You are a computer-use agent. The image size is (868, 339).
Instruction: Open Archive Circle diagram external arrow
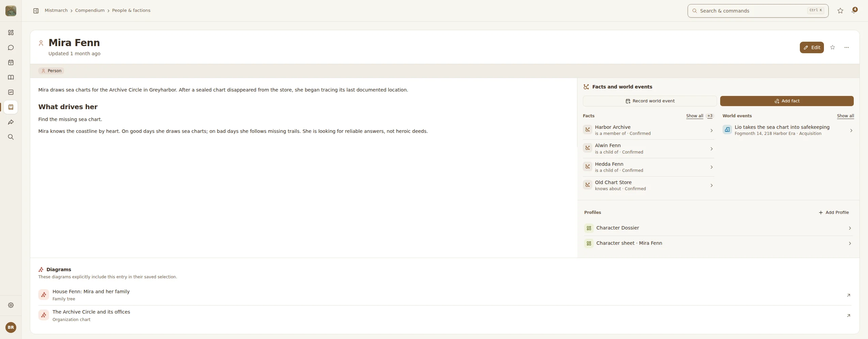(x=848, y=316)
